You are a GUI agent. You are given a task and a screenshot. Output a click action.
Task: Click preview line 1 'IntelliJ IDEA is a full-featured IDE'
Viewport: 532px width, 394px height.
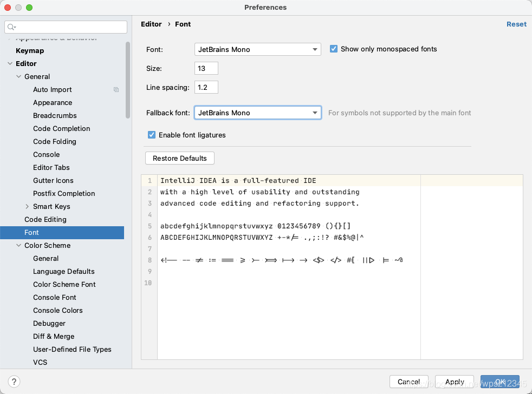coord(238,181)
